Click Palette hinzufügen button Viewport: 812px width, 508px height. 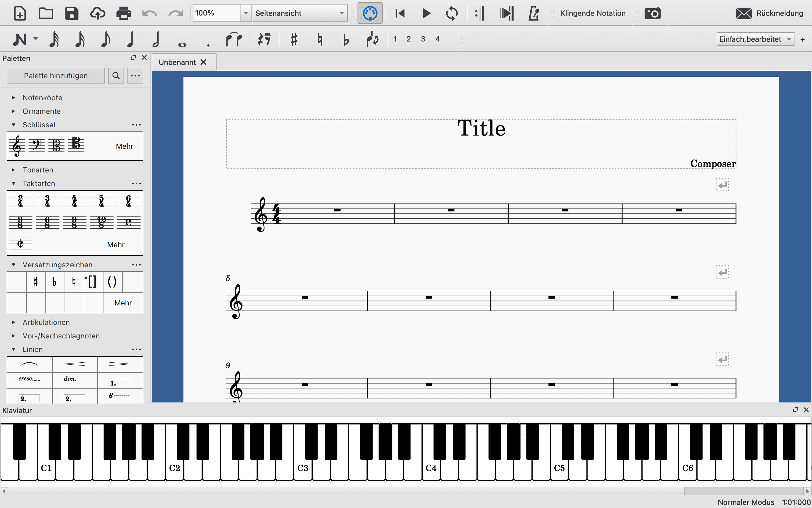click(56, 76)
